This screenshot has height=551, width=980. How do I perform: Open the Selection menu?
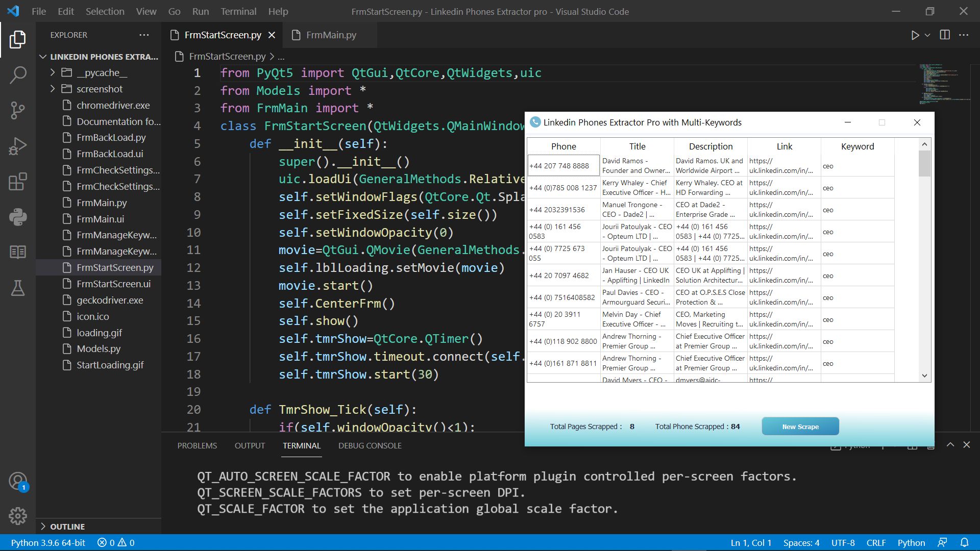tap(105, 11)
